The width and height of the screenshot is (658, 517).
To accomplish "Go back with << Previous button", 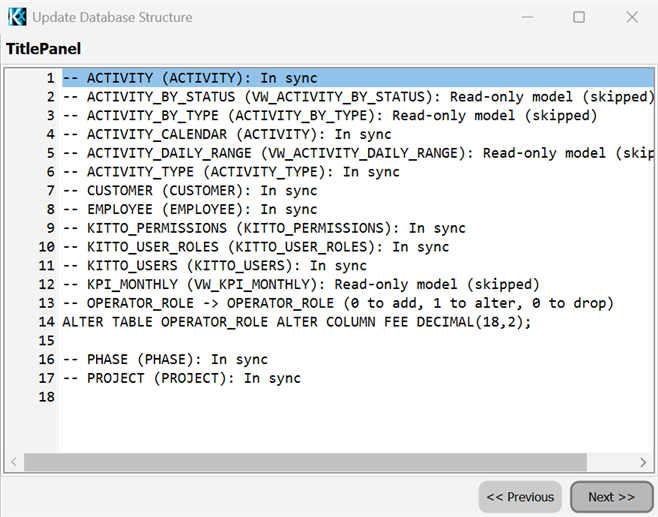I will click(x=520, y=497).
